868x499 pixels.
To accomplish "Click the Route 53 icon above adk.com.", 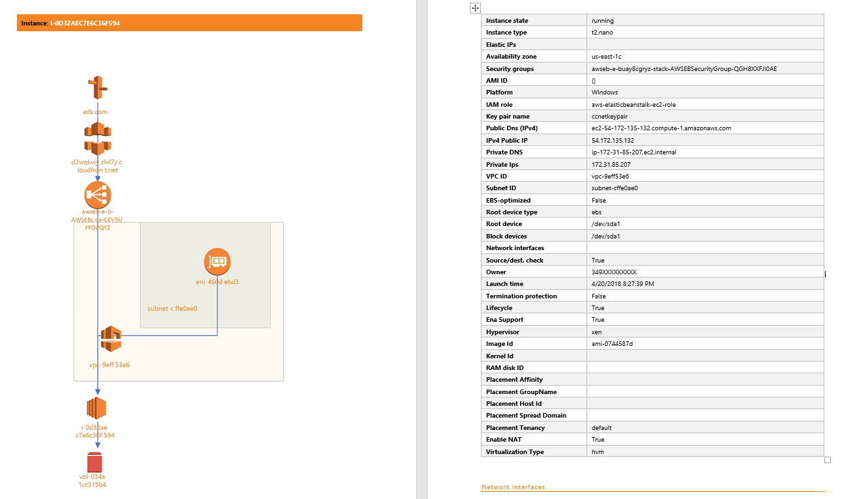I will click(98, 89).
